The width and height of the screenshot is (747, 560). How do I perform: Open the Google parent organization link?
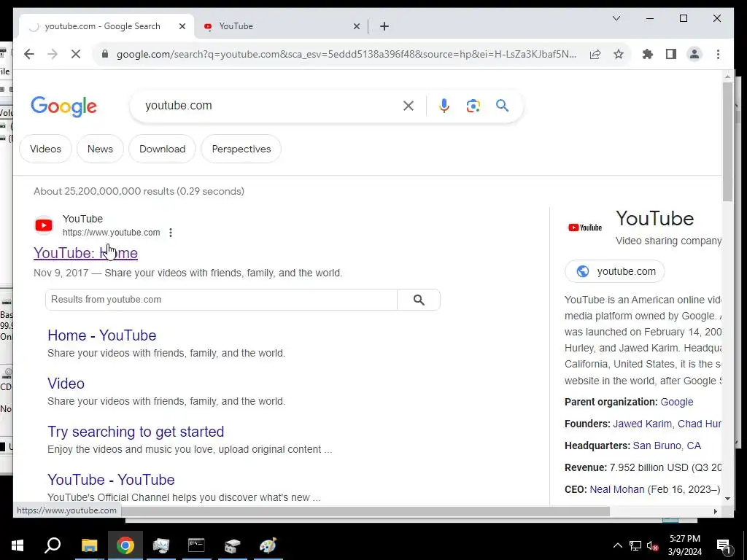[676, 402]
